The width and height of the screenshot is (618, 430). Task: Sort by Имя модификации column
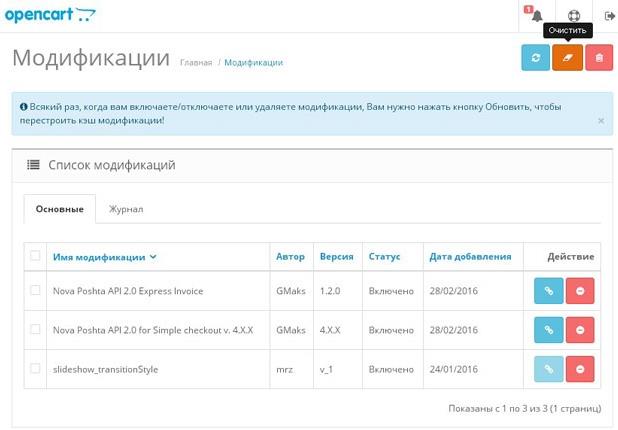tap(104, 257)
